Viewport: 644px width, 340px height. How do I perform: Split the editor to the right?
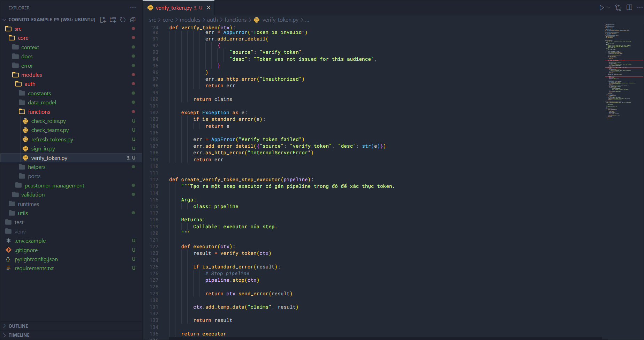point(629,8)
